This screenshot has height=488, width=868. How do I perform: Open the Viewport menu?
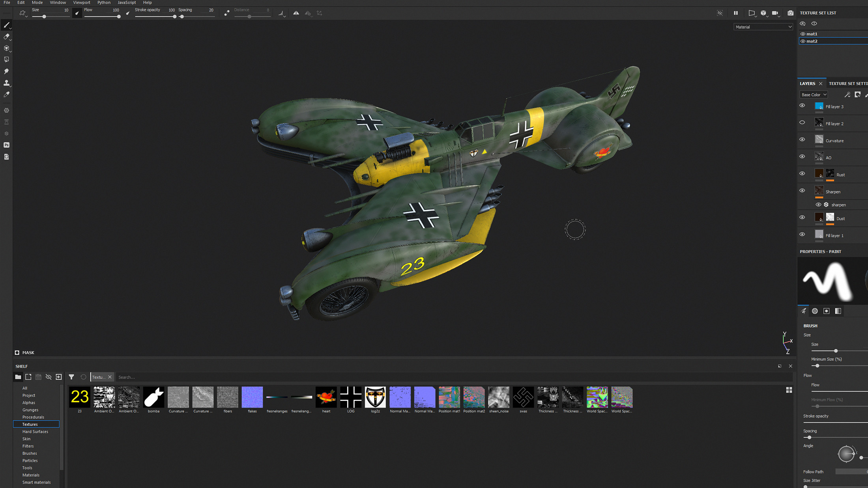(x=82, y=2)
